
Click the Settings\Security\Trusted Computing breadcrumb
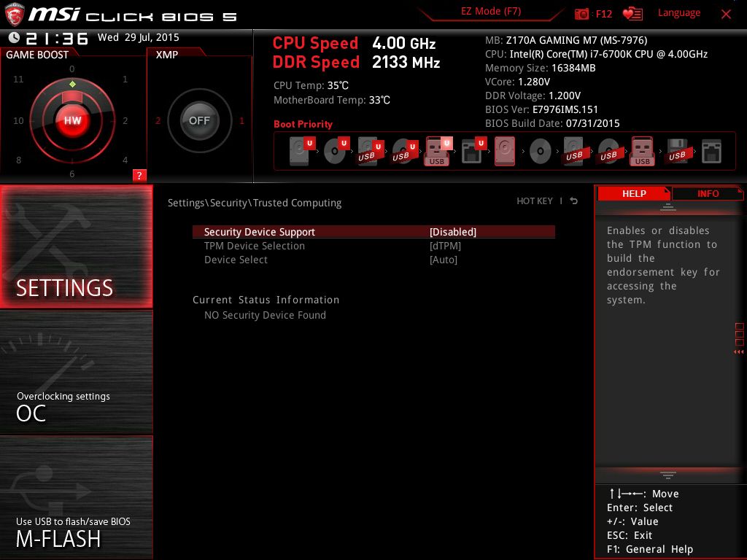255,203
